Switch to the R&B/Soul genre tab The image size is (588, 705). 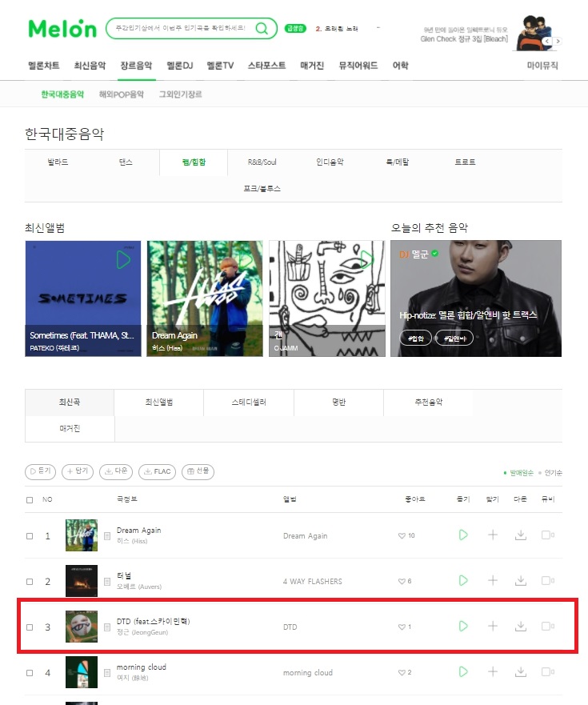click(x=262, y=162)
